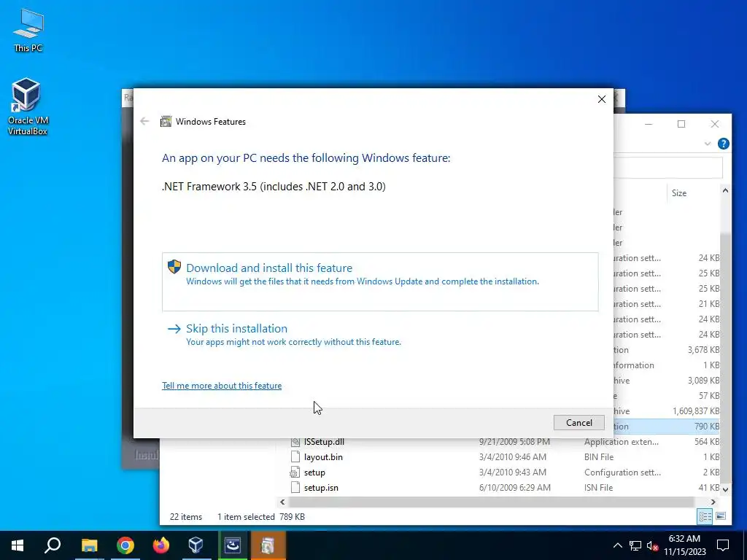Image resolution: width=747 pixels, height=560 pixels.
Task: Select the 1,609,837 KB file row
Action: 667,411
